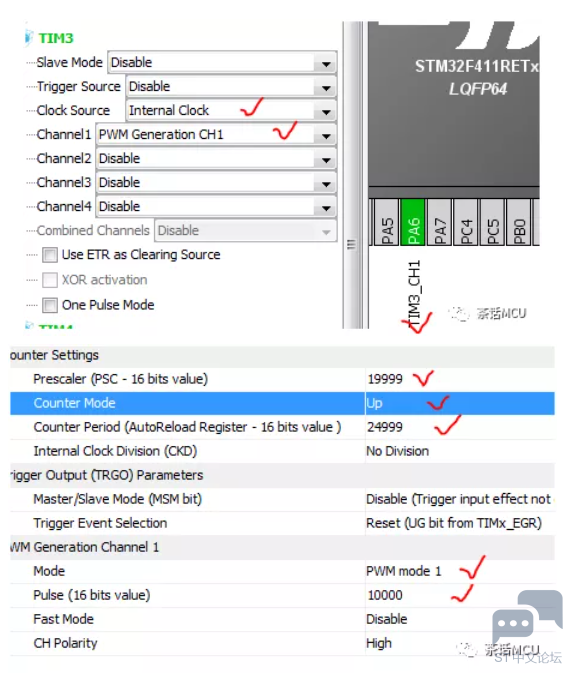Select the PC5 pin on the chip
Image resolution: width=571 pixels, height=673 pixels.
point(493,222)
